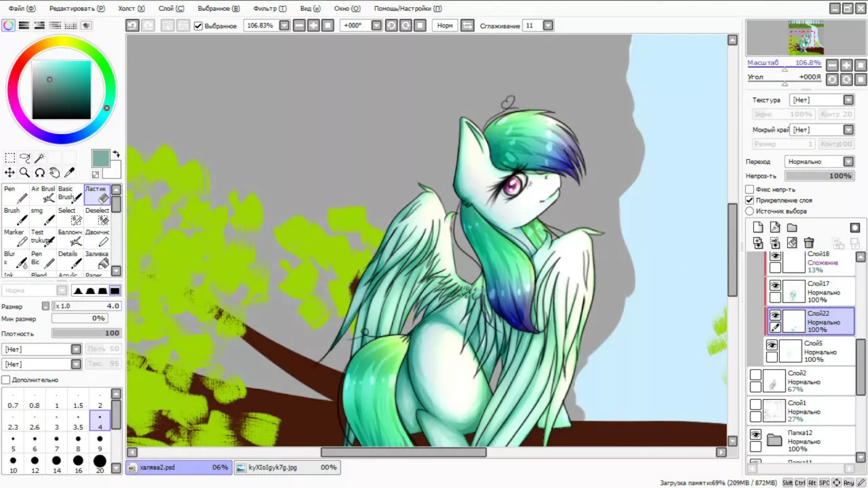The image size is (868, 488).
Task: Open the Фильтр menu
Action: pyautogui.click(x=269, y=9)
